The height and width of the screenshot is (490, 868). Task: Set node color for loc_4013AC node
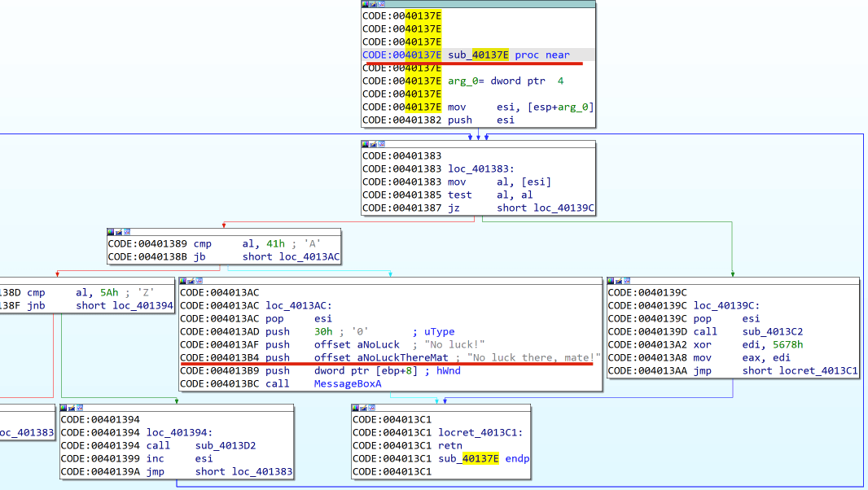pos(183,281)
